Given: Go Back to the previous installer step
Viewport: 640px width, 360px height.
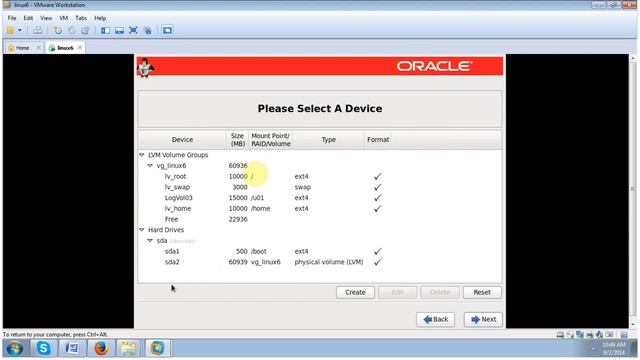Looking at the screenshot, I should click(436, 319).
